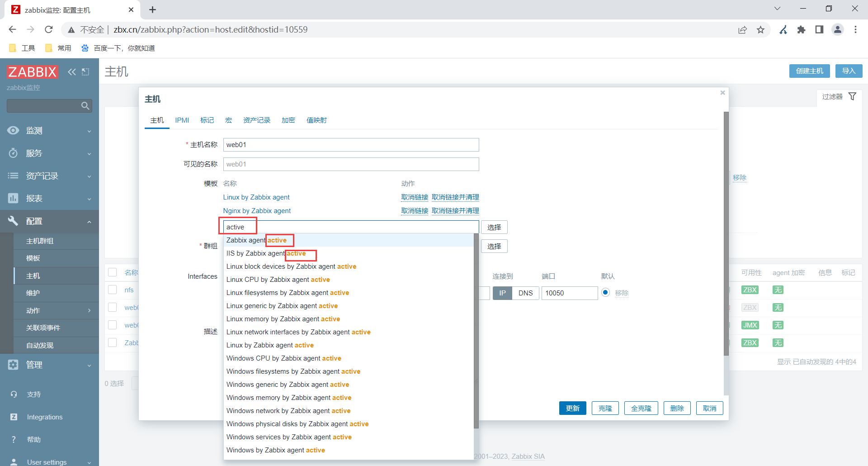Expand the 资产记录 menu chevron
This screenshot has height=466, width=868.
point(89,176)
